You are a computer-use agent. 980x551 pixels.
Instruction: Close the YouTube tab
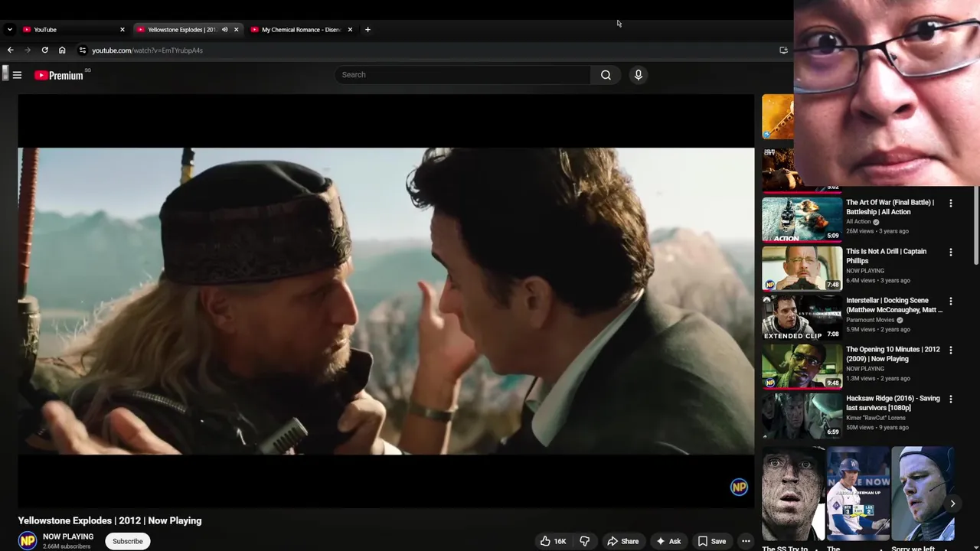pyautogui.click(x=122, y=29)
